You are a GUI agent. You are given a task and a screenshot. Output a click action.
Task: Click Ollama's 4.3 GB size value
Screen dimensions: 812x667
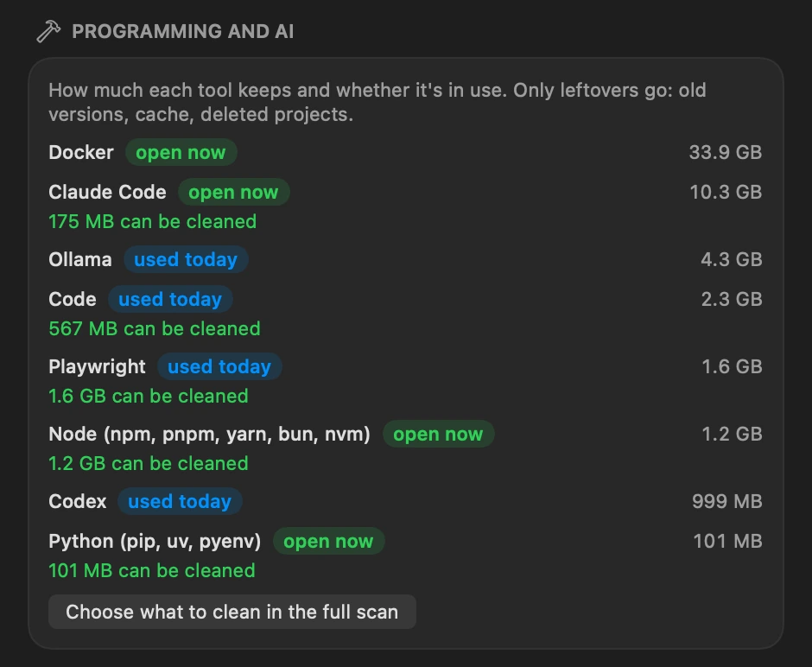(x=731, y=259)
